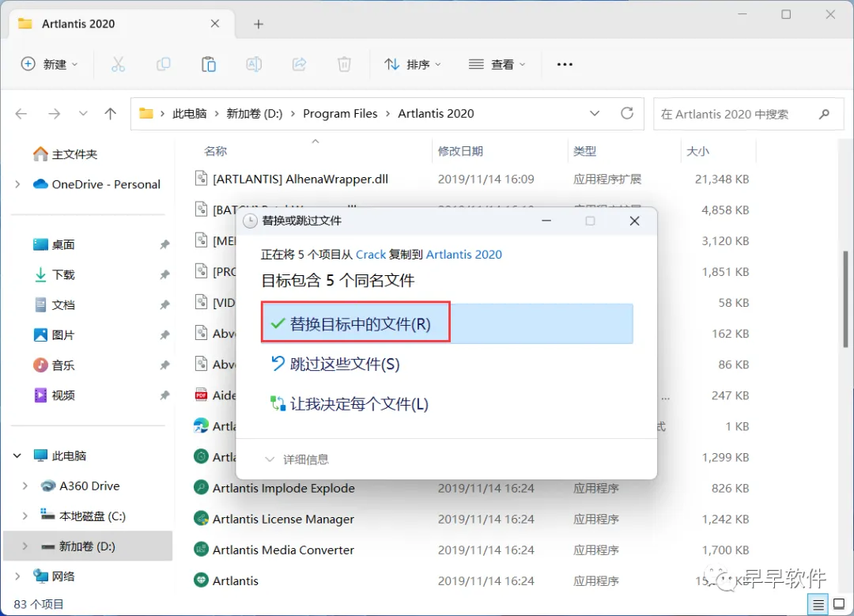Close the 替换或跳过文件 dialog
This screenshot has height=616, width=854.
pos(634,221)
